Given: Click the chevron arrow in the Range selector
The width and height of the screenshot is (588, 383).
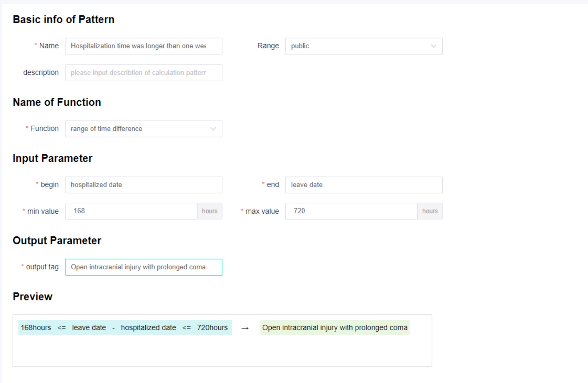Looking at the screenshot, I should (x=433, y=46).
